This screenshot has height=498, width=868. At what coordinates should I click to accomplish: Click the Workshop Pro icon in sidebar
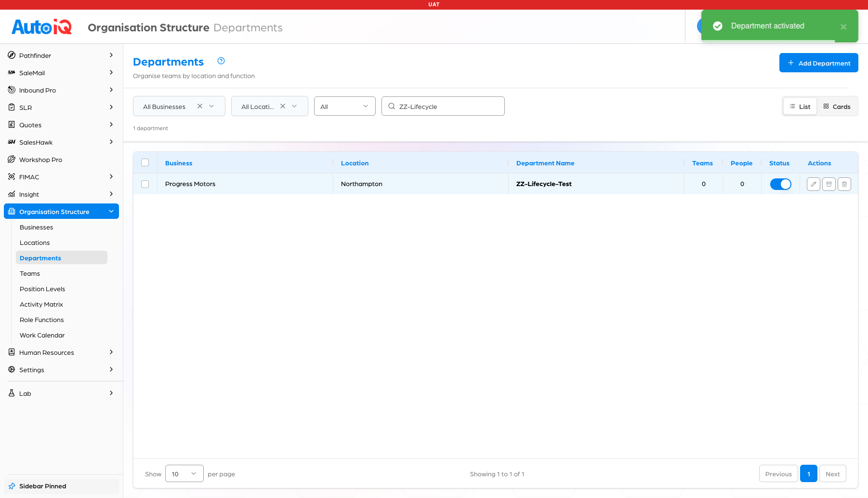click(12, 160)
